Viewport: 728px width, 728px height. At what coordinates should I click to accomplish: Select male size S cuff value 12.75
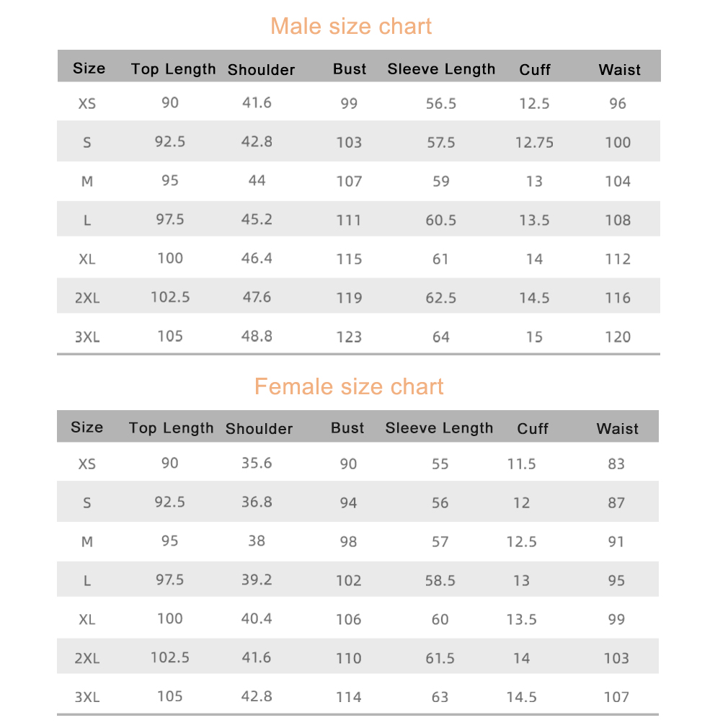click(x=534, y=142)
